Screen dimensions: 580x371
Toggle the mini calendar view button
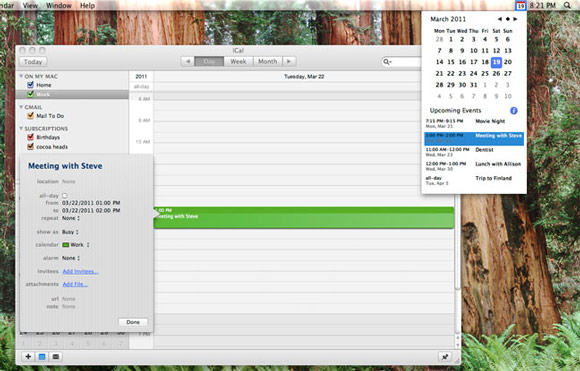pyautogui.click(x=42, y=357)
